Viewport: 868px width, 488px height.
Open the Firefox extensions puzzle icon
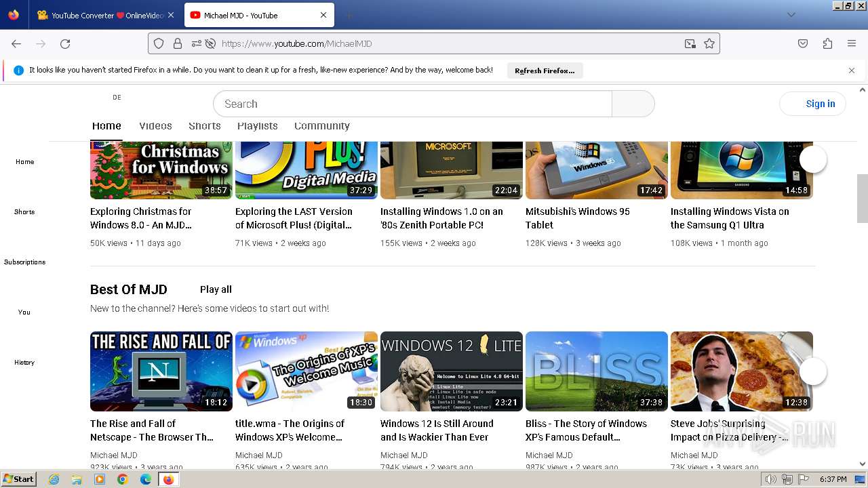click(x=827, y=43)
